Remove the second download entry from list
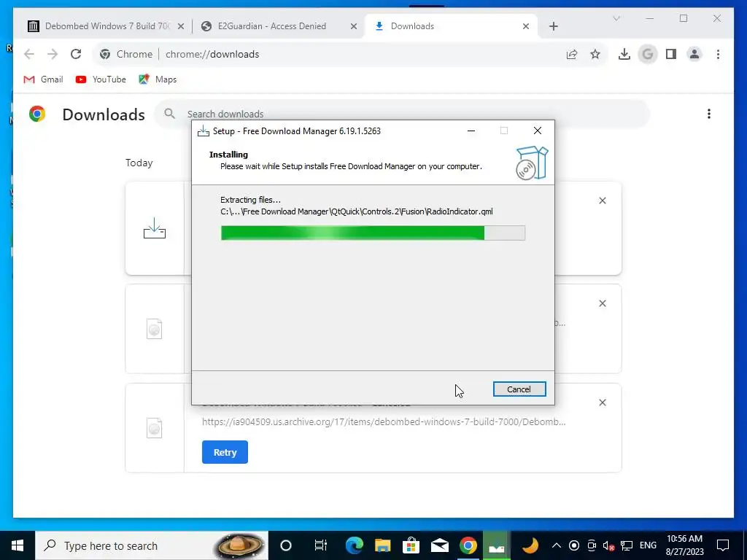The image size is (747, 560). (602, 304)
